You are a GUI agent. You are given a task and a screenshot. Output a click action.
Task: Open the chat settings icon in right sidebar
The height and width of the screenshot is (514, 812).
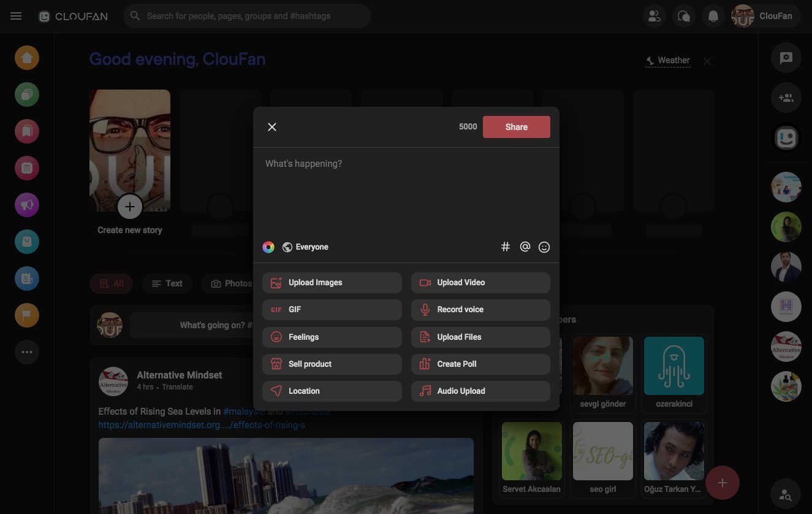click(786, 58)
